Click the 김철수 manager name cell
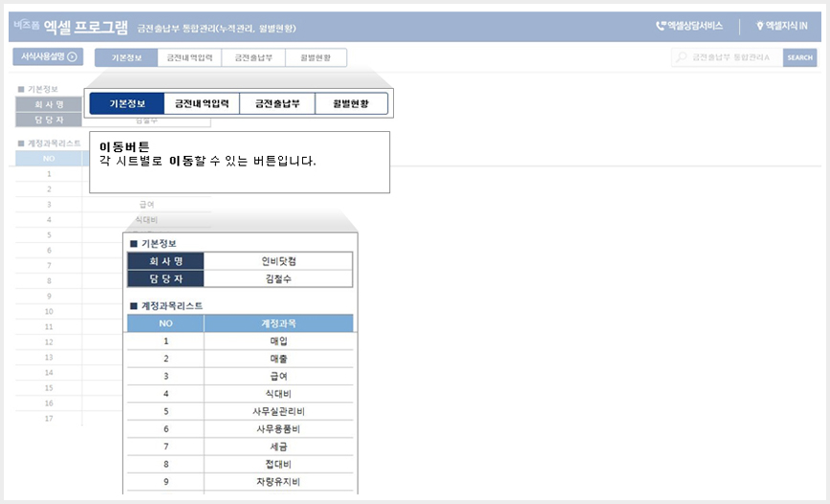This screenshot has height=504, width=830. pos(278,278)
